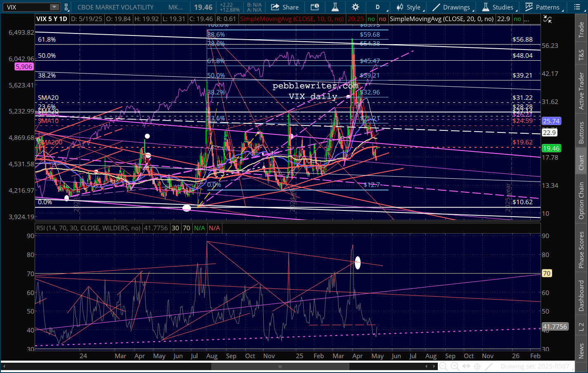The width and height of the screenshot is (588, 373).
Task: Open the Studies button
Action: pos(498,7)
